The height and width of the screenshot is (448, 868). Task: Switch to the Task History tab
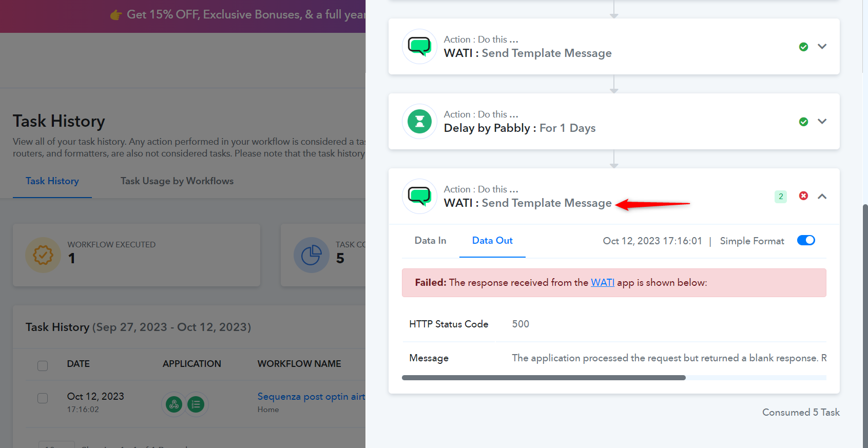(x=52, y=181)
